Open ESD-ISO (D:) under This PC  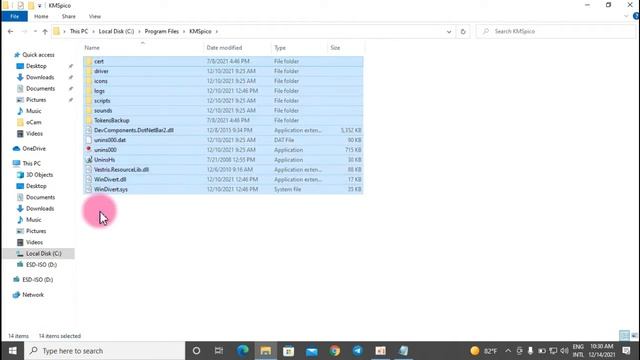[x=41, y=265]
